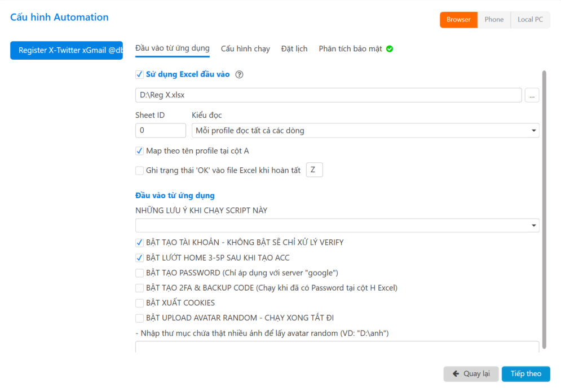This screenshot has height=392, width=561.
Task: Go to "Phân tích bảo mật" tab
Action: coord(350,49)
